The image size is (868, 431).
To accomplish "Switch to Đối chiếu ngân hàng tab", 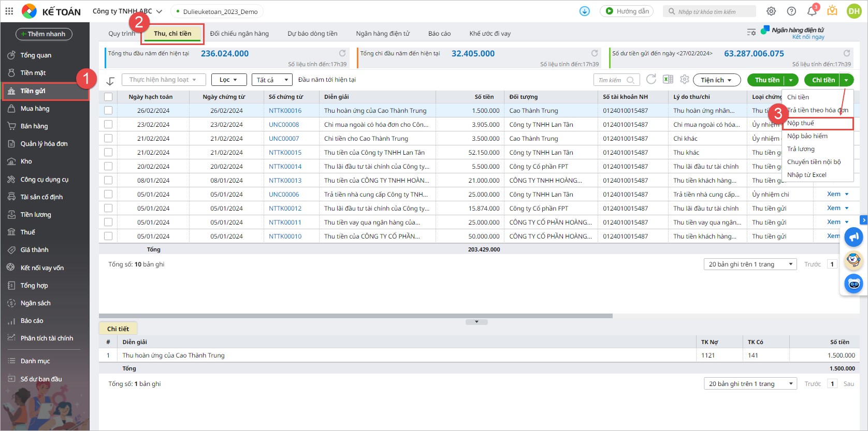I will 239,34.
